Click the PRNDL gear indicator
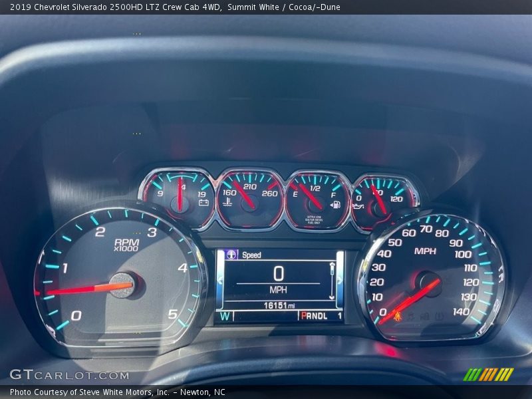Viewport: 532px width, 399px height. pos(315,316)
